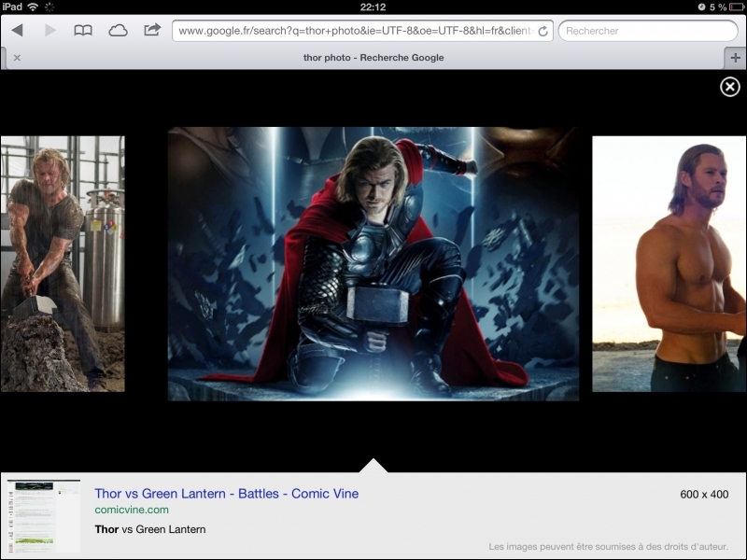Tap the iPad label in status bar
747x560 pixels.
12,7
